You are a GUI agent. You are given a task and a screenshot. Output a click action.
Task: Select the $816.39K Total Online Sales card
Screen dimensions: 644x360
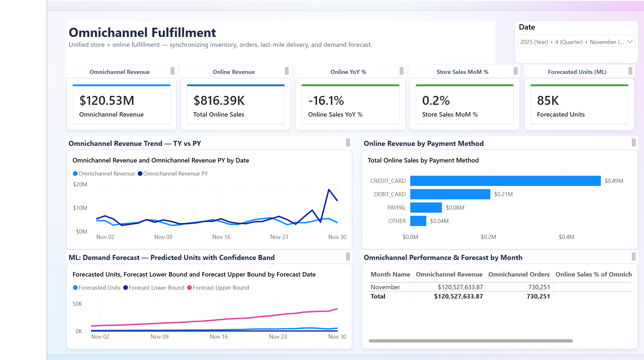click(x=236, y=104)
